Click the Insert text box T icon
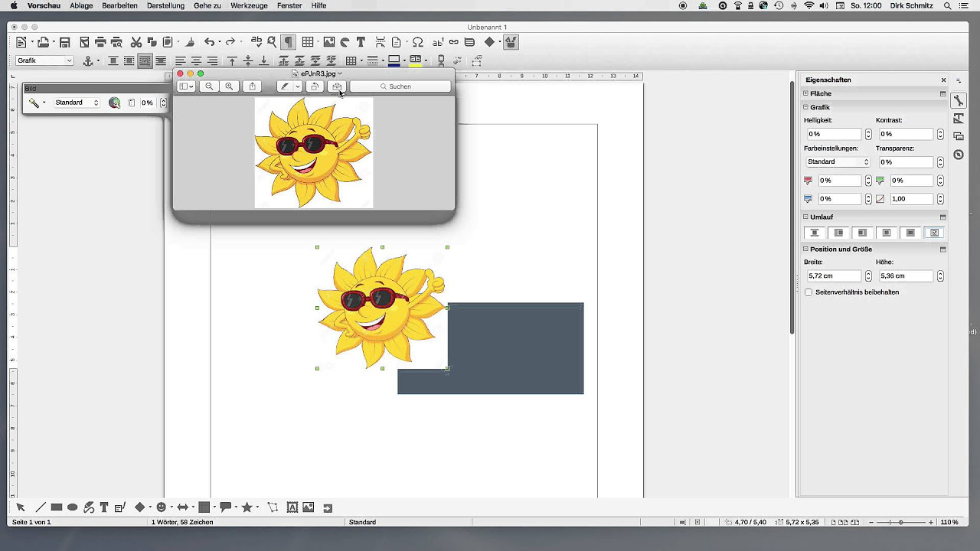Screen dimensions: 980x551 point(361,42)
